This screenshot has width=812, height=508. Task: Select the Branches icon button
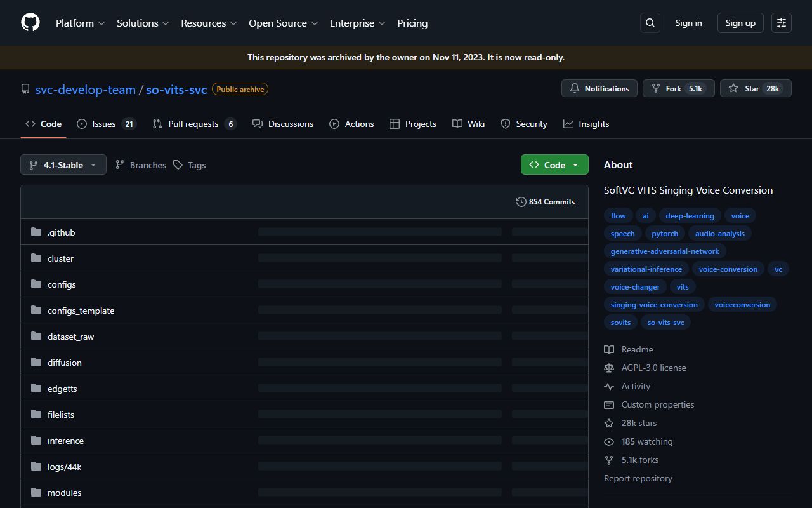coord(120,164)
